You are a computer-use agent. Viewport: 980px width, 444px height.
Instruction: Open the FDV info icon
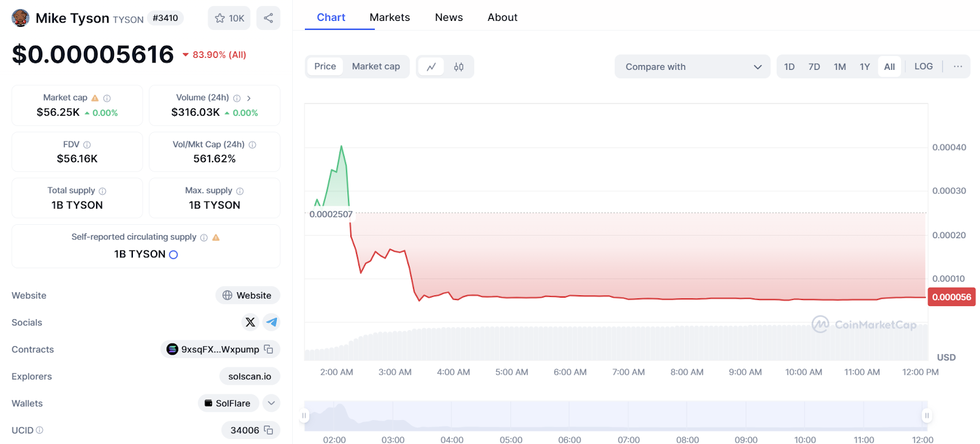click(87, 145)
